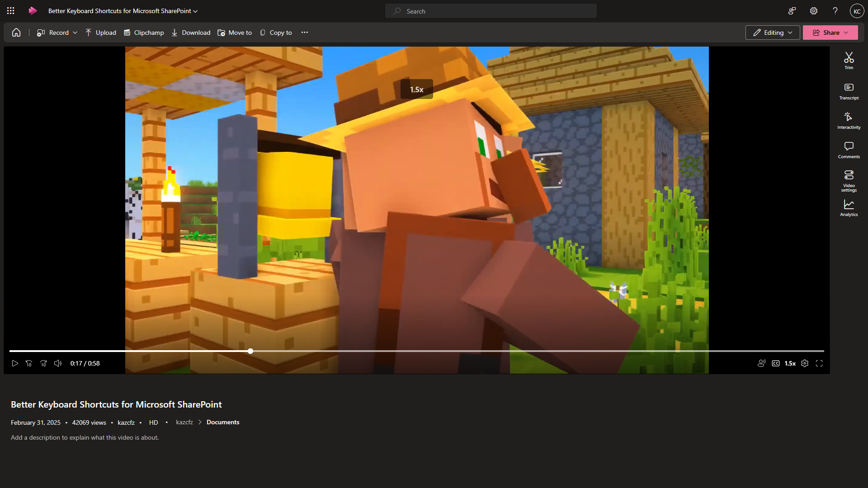868x488 pixels.
Task: Open the Editing mode dropdown
Action: click(773, 33)
